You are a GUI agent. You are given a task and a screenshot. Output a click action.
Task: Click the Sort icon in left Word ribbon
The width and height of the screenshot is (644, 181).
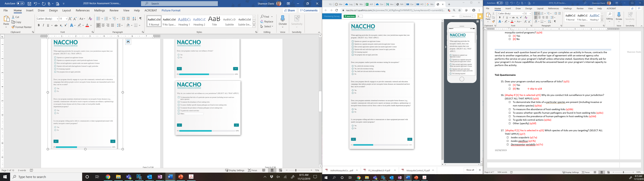pyautogui.click(x=134, y=19)
